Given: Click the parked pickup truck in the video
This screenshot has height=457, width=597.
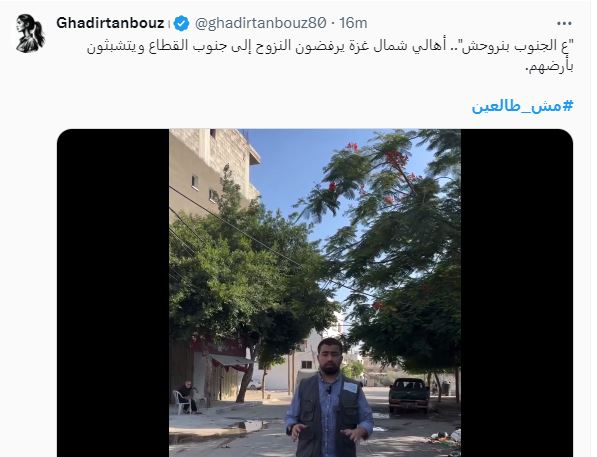Looking at the screenshot, I should pos(409,395).
